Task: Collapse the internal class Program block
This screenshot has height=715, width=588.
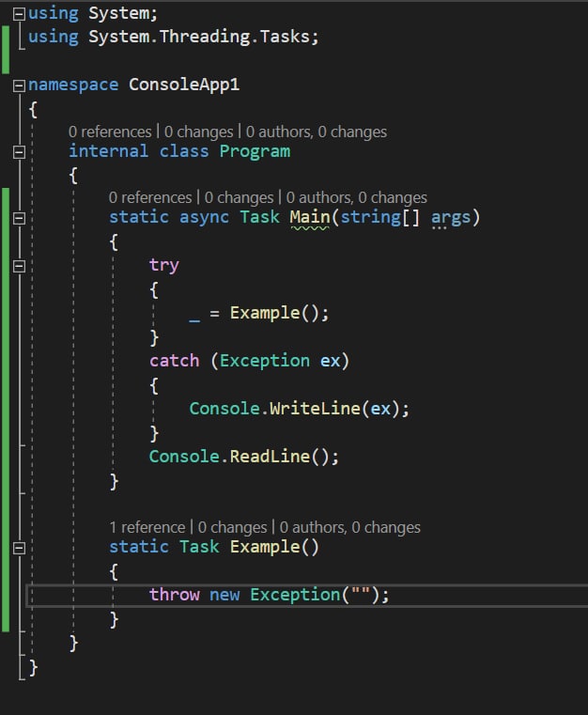Action: 19,152
